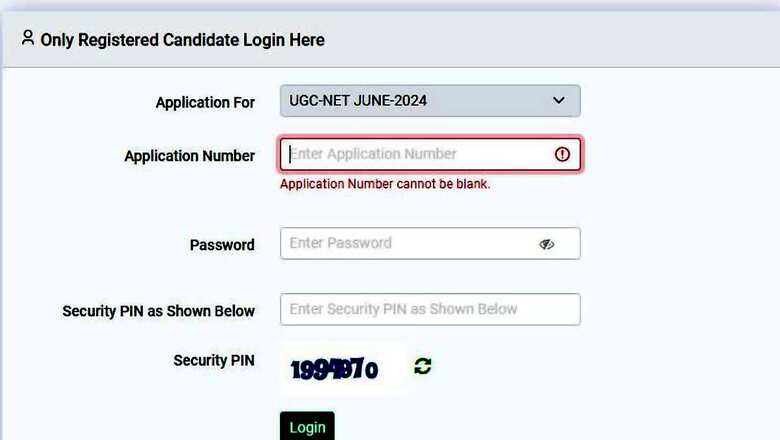
Task: Click the 'Application Number' label
Action: pos(189,156)
